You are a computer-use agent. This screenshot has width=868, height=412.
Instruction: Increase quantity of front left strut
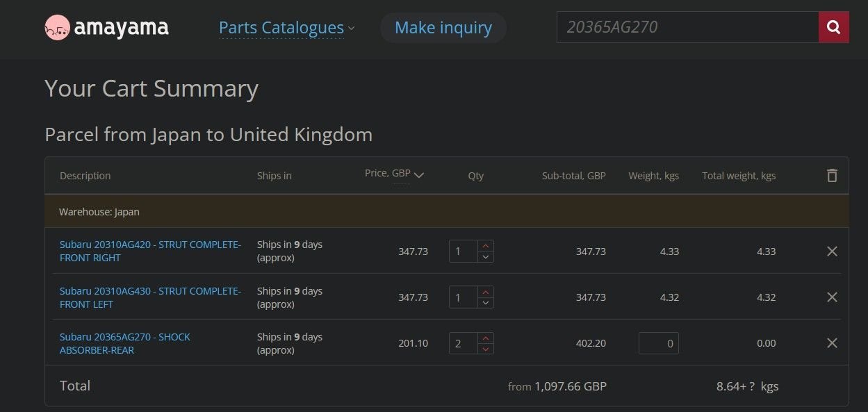click(x=486, y=292)
